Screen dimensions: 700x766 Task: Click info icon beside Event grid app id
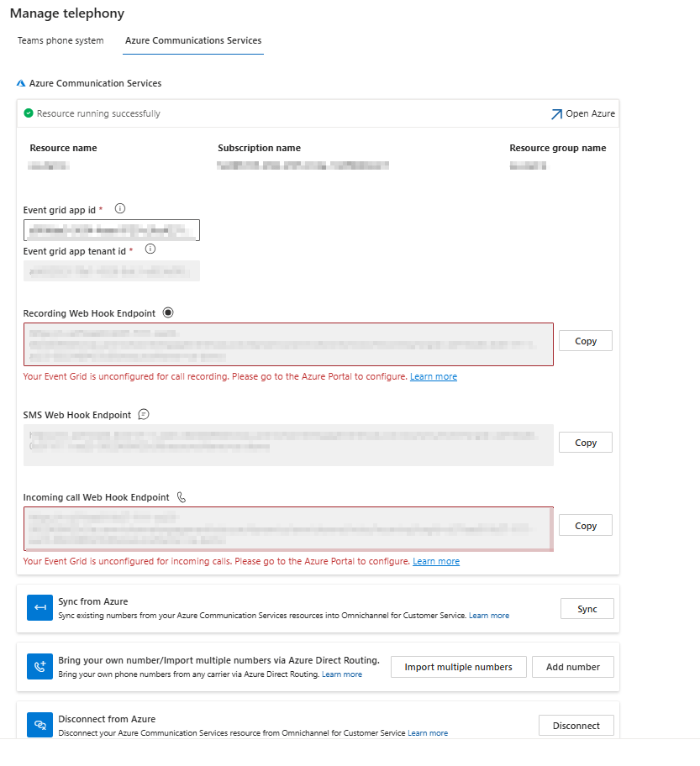coord(119,209)
